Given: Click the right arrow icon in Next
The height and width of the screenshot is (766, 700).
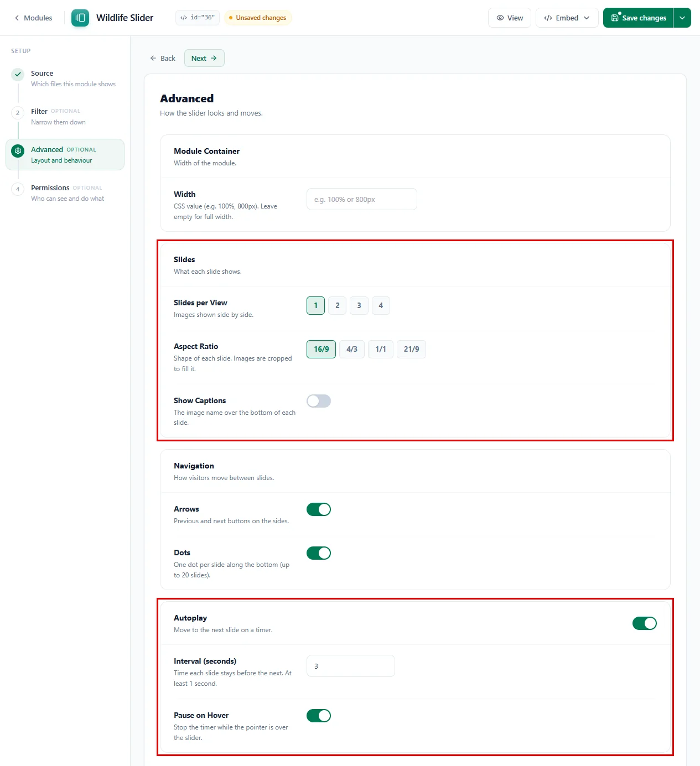Looking at the screenshot, I should tap(214, 58).
